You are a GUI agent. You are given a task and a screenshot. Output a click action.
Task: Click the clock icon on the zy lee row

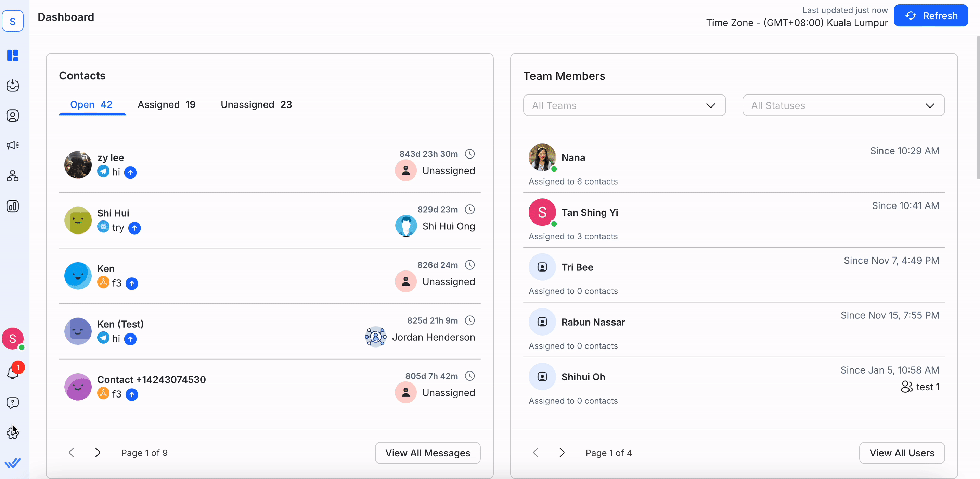[x=470, y=154]
